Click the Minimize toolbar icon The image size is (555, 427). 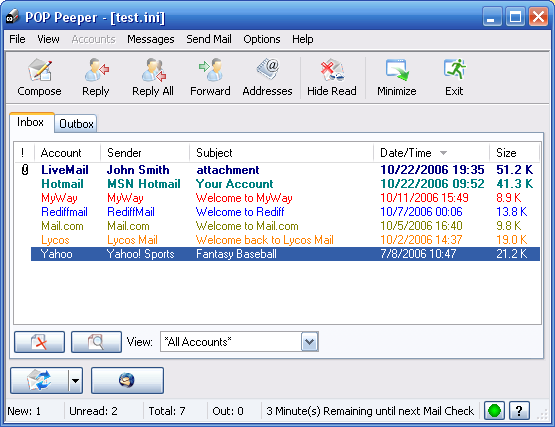(397, 70)
